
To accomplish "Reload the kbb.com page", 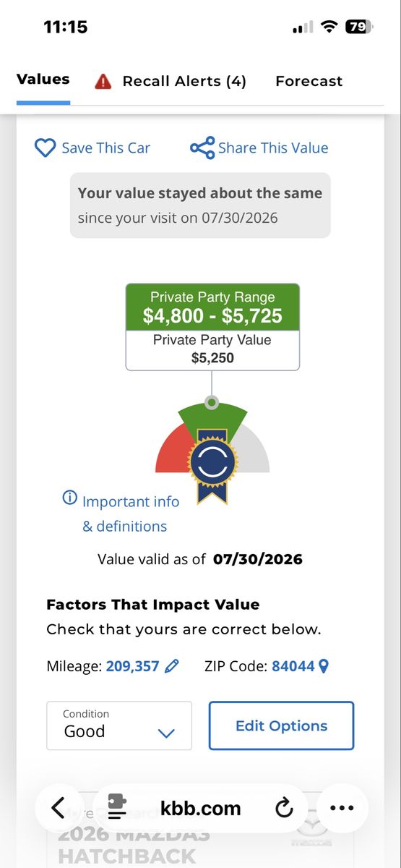I will (284, 808).
